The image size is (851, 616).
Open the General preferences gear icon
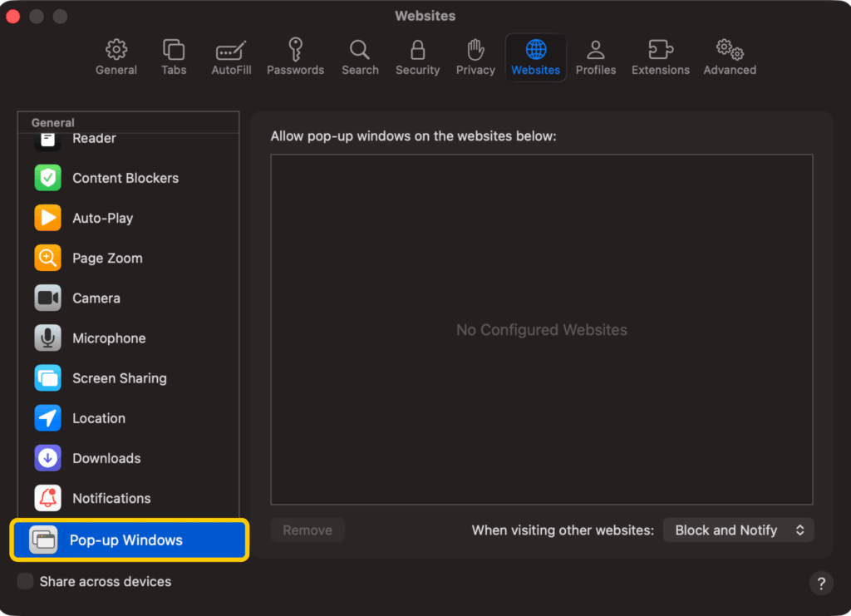(116, 50)
